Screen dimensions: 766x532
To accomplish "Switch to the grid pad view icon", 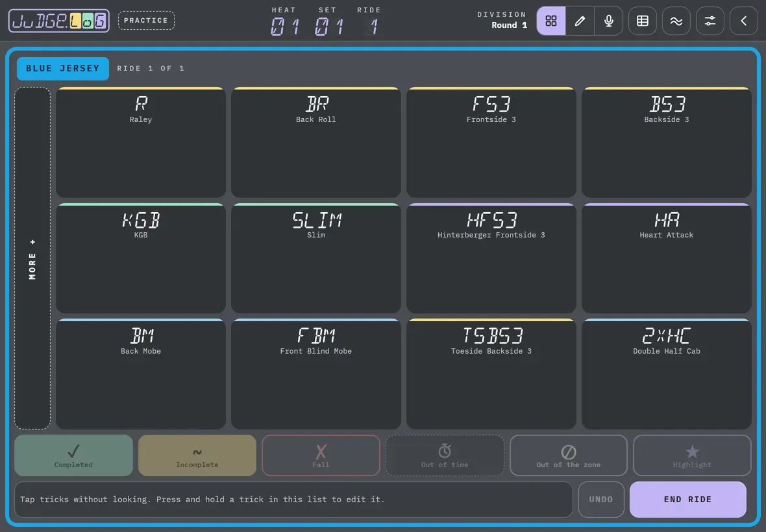I will pyautogui.click(x=551, y=21).
